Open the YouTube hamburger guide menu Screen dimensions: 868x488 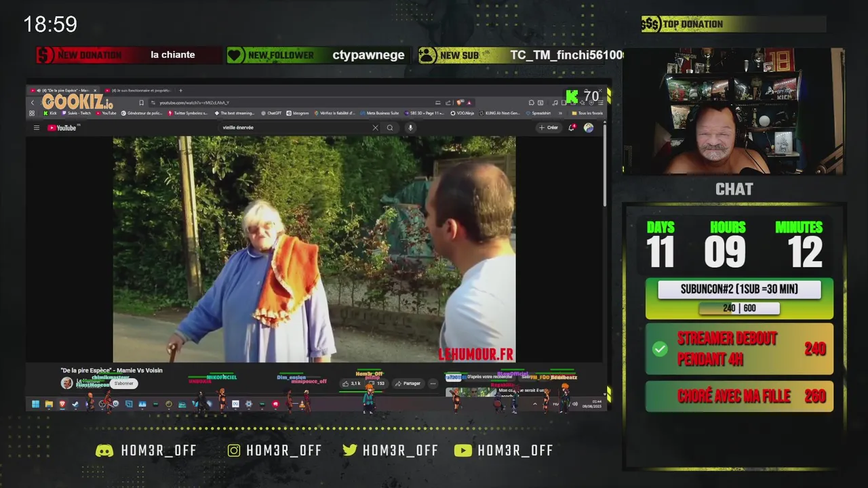coord(37,127)
